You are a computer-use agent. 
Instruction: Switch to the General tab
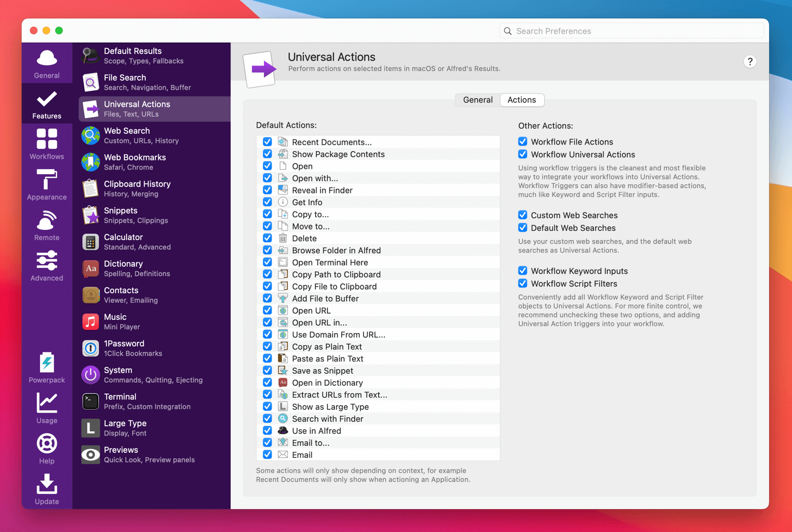point(477,99)
